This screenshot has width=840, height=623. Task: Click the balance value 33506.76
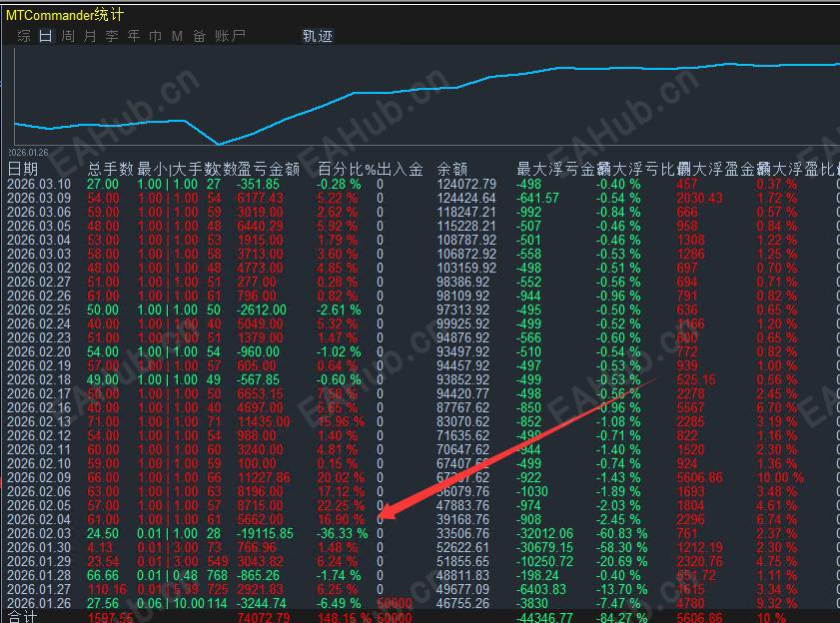(x=463, y=533)
